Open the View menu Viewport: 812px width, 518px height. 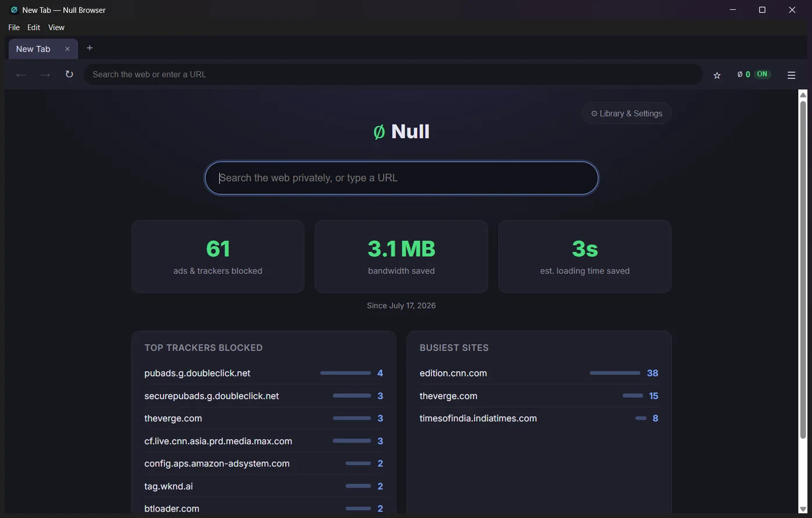pos(56,27)
